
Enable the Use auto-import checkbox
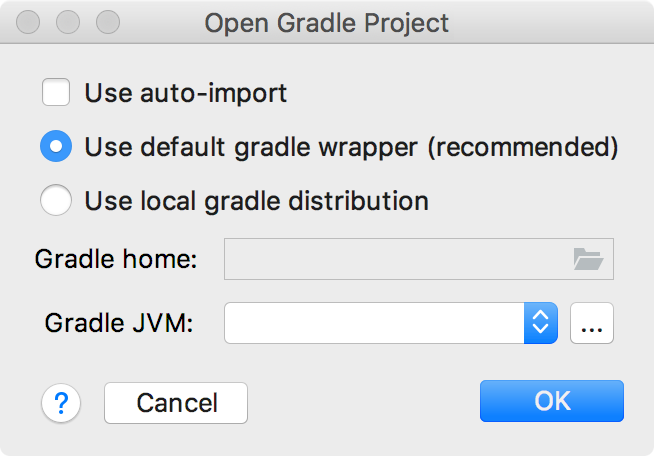click(55, 92)
